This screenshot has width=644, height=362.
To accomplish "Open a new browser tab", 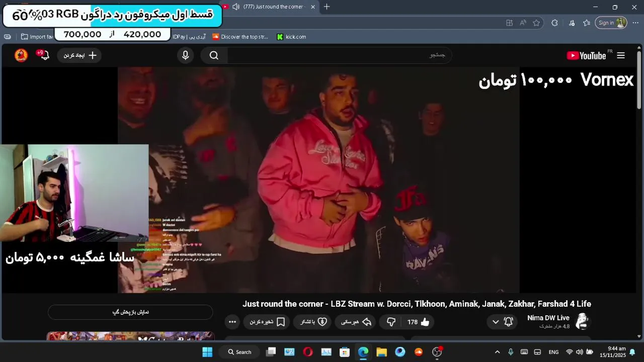I will (x=327, y=7).
